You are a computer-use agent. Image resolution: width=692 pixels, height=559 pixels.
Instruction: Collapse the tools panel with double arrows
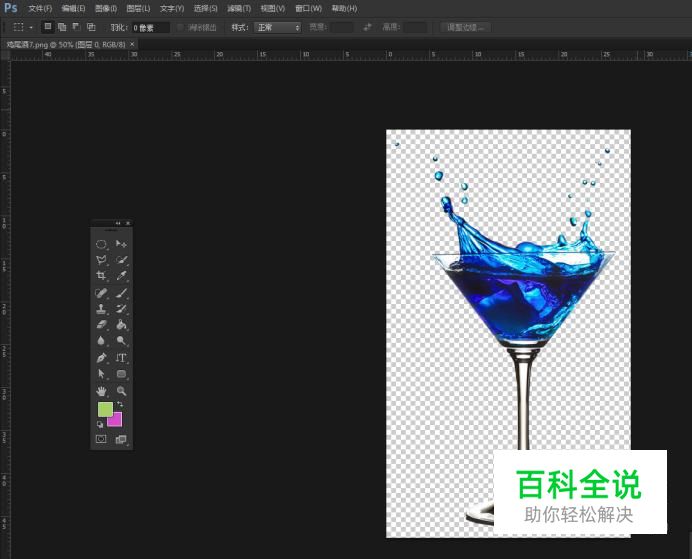(x=118, y=222)
